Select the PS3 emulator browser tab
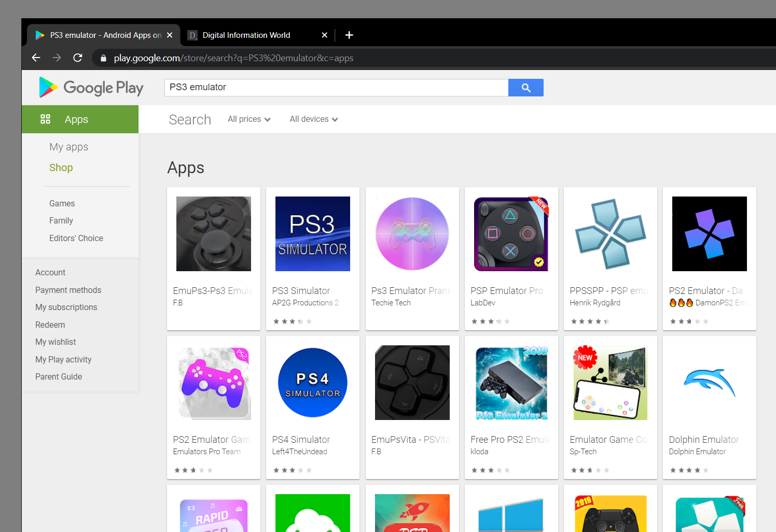 104,35
